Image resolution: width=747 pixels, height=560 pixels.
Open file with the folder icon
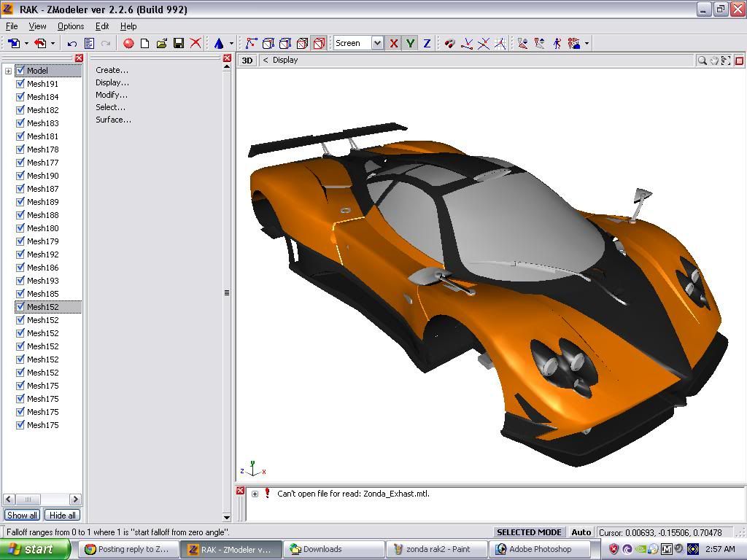click(x=162, y=44)
